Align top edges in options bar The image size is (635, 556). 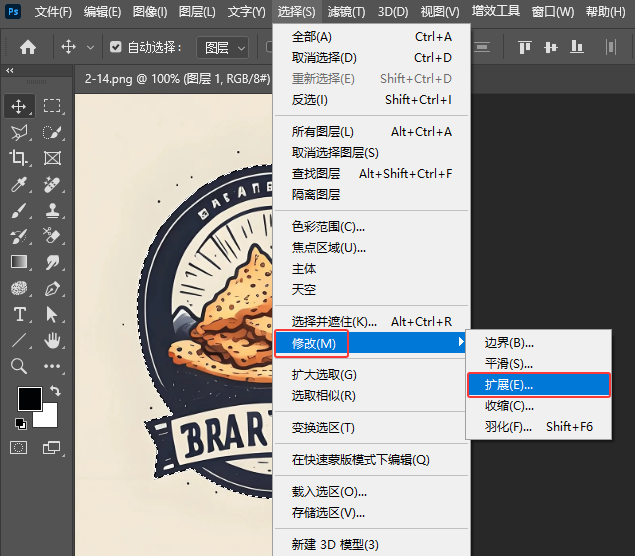pos(524,47)
